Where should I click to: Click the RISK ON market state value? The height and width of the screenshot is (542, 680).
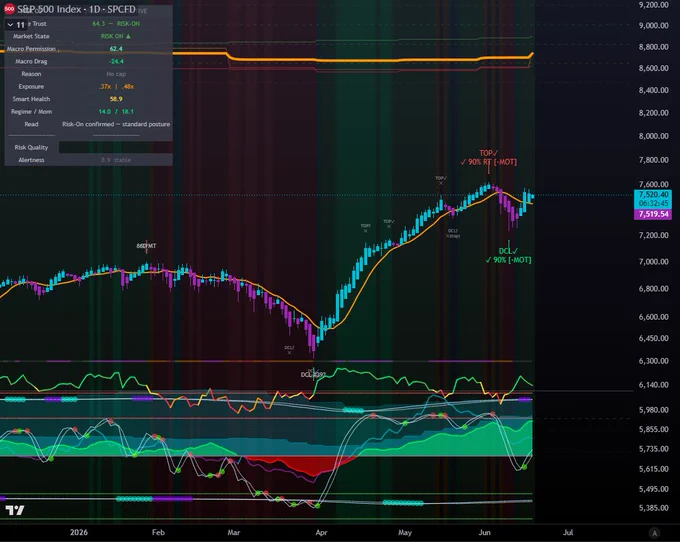[x=116, y=36]
